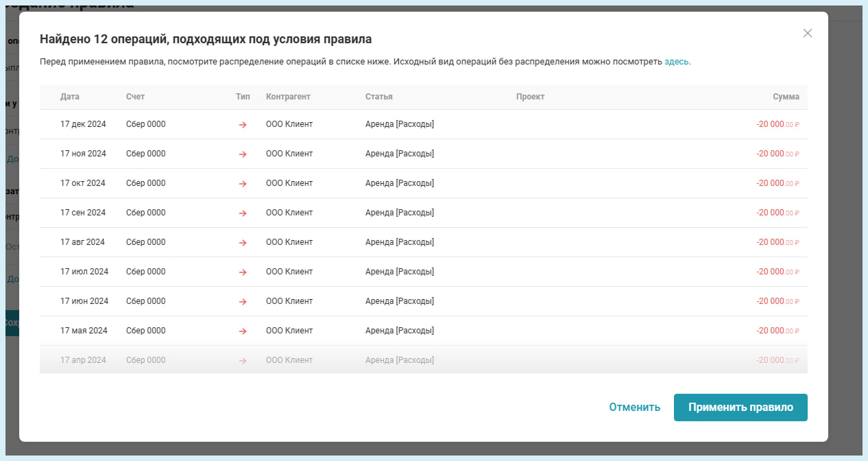
Task: Click the expense arrow icon in 17 июн 2024 row
Action: [243, 302]
